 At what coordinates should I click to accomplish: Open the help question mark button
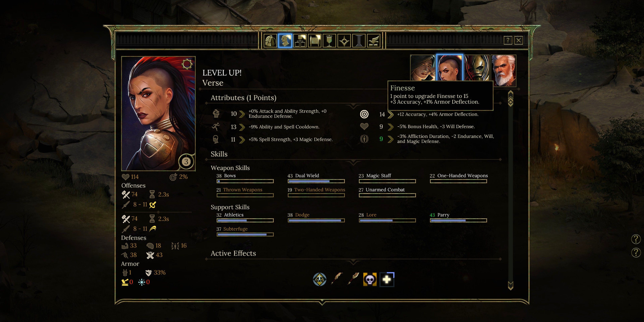pos(508,40)
